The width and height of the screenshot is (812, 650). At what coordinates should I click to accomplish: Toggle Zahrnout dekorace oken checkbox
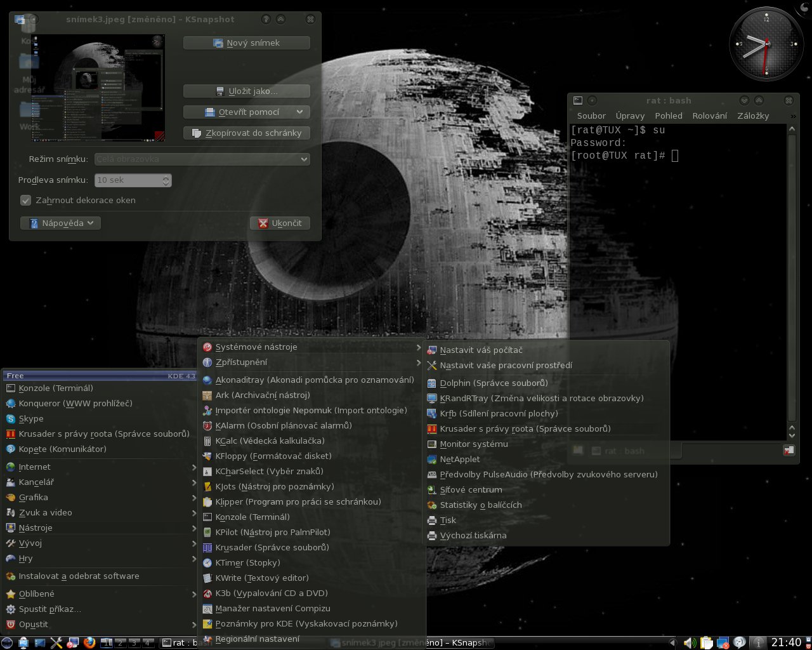pyautogui.click(x=26, y=200)
